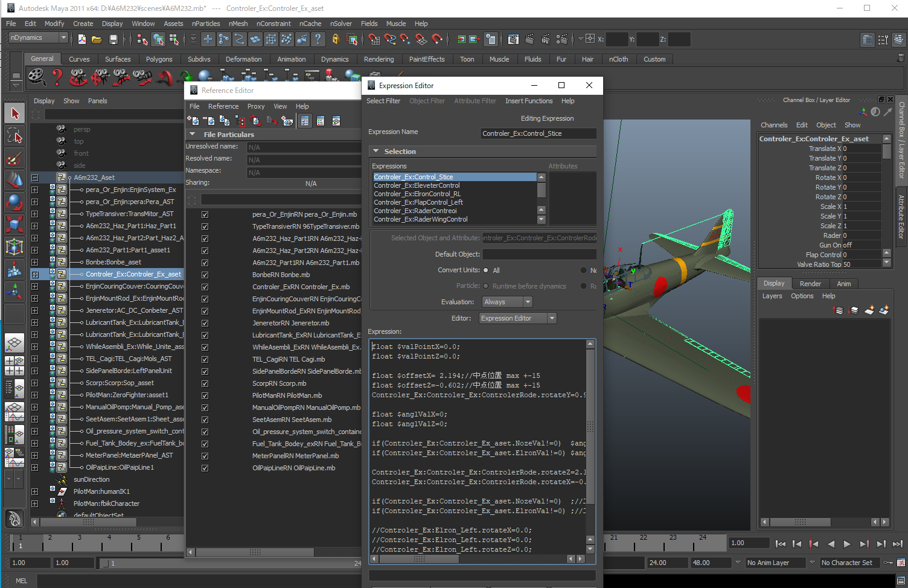
Task: Click create new display layer icon
Action: coord(869,310)
